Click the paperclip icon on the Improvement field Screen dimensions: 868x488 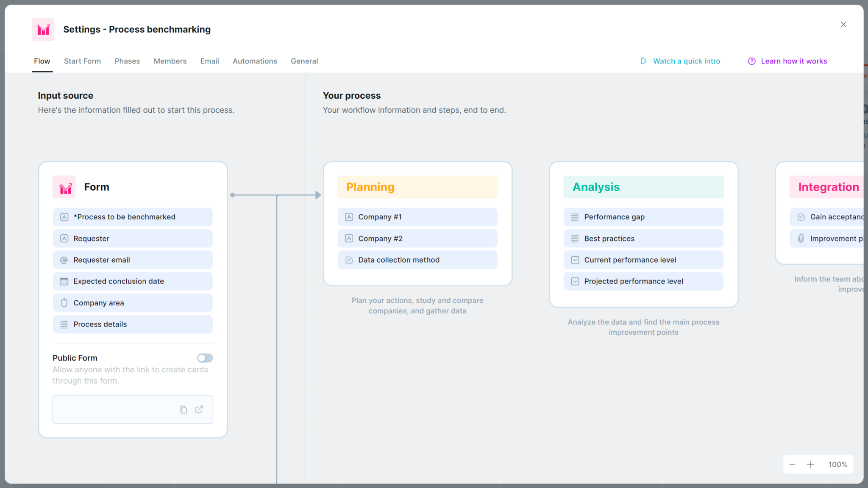coord(801,238)
